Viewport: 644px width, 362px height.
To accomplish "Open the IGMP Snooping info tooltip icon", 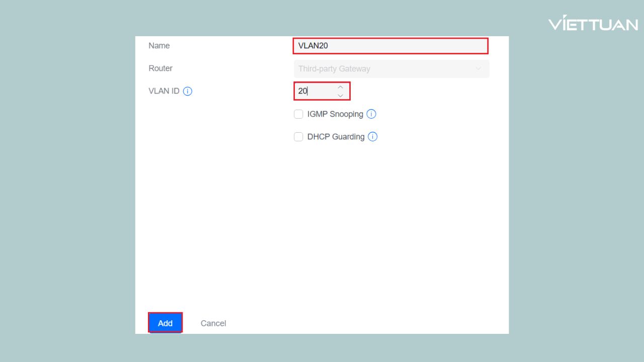I will pos(371,114).
